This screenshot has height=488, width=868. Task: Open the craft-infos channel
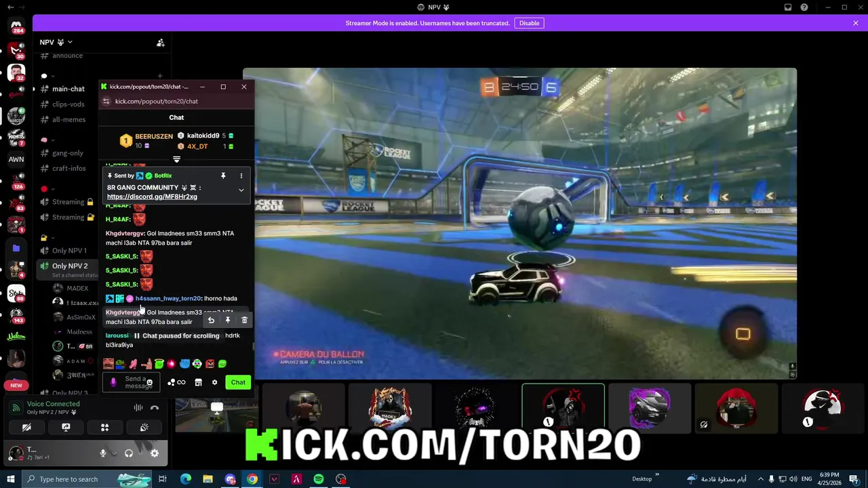pos(68,168)
